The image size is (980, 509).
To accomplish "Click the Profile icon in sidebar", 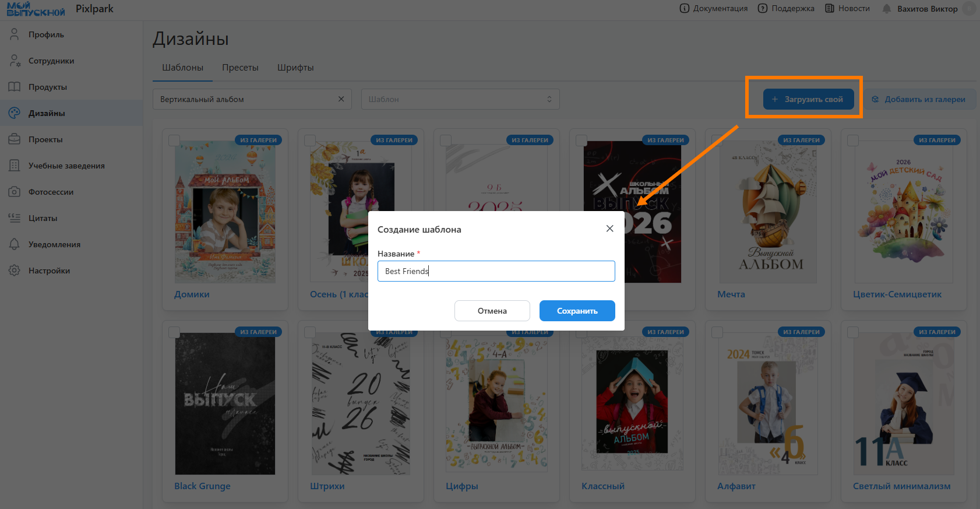I will click(x=15, y=34).
